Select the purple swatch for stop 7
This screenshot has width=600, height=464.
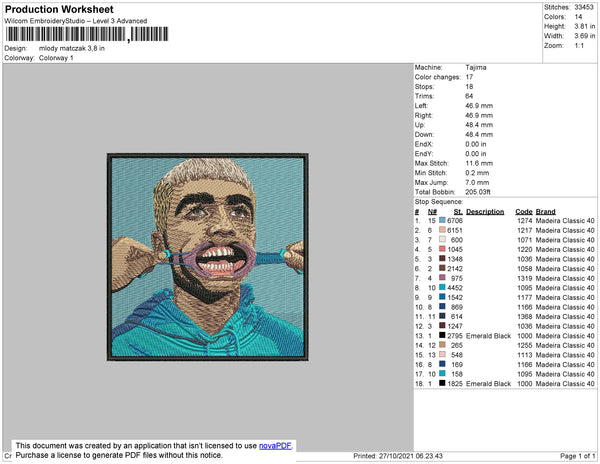pyautogui.click(x=442, y=278)
